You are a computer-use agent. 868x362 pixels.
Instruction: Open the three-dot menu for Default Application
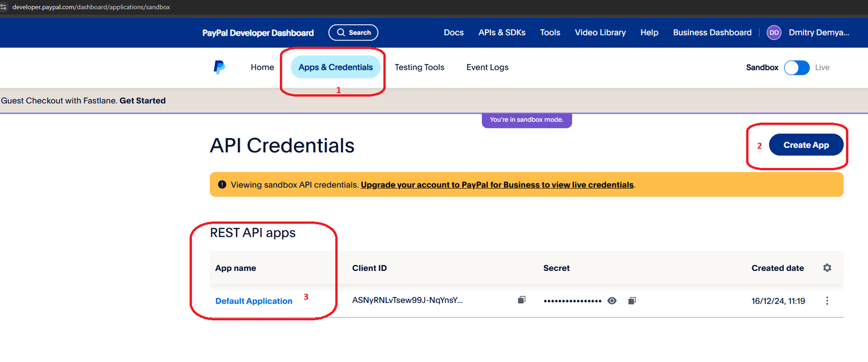[826, 300]
